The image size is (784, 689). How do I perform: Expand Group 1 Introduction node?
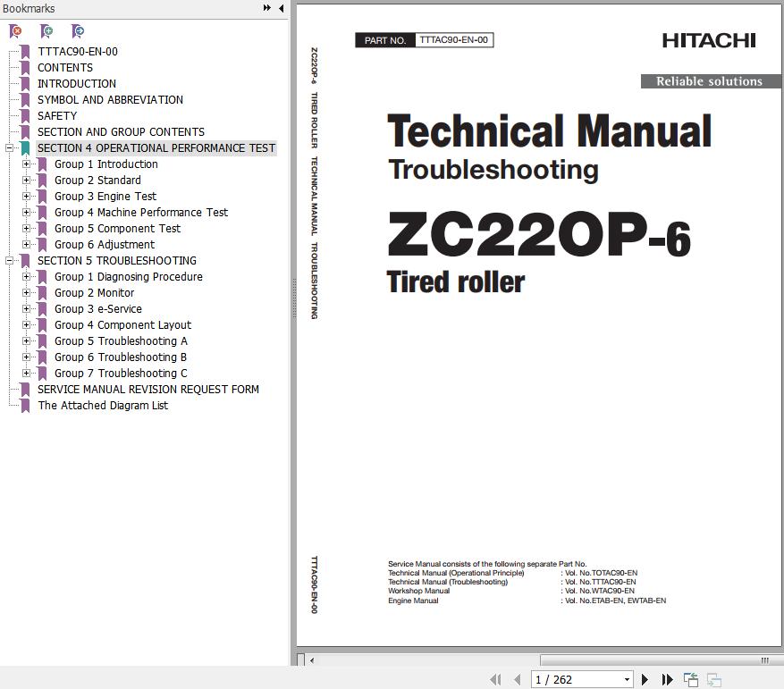[x=26, y=164]
